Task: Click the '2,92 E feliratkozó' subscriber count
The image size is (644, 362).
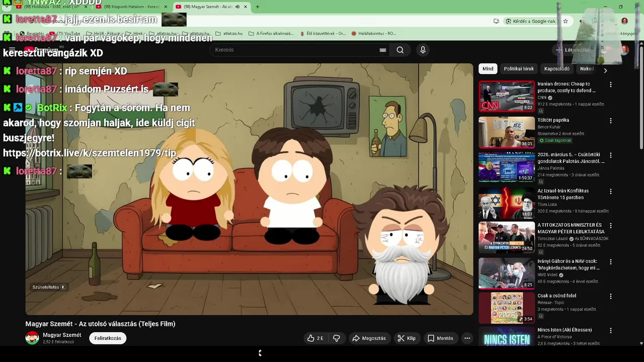Action: [58, 342]
